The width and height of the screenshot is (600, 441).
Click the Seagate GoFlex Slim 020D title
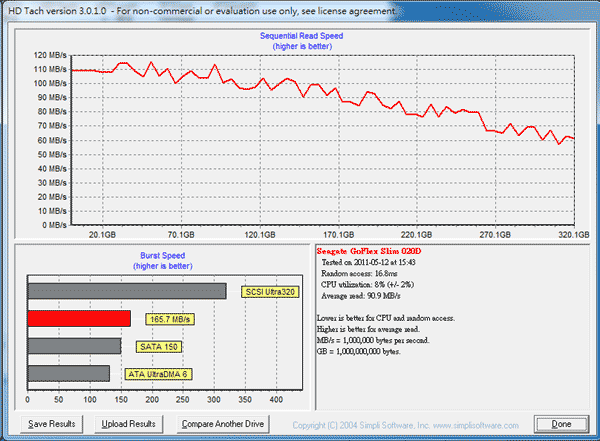(369, 251)
